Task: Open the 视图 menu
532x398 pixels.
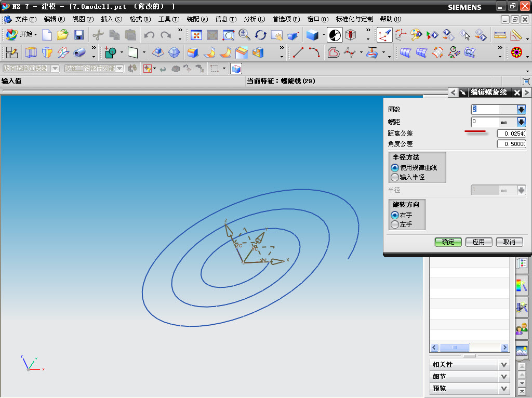Action: click(x=83, y=19)
